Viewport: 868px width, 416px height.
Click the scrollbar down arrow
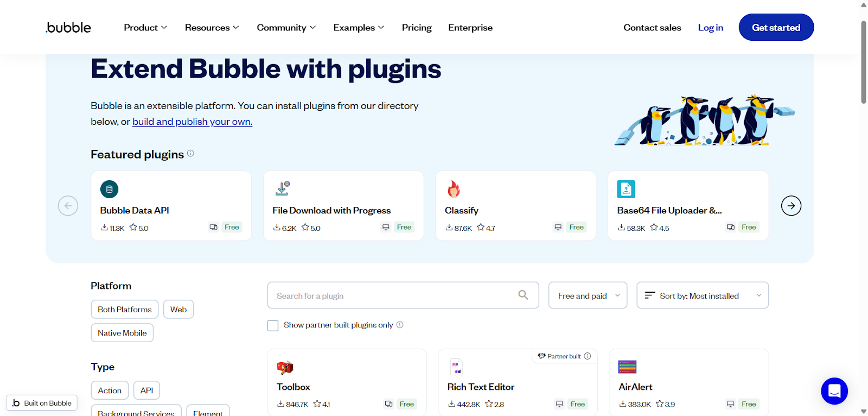point(864,412)
